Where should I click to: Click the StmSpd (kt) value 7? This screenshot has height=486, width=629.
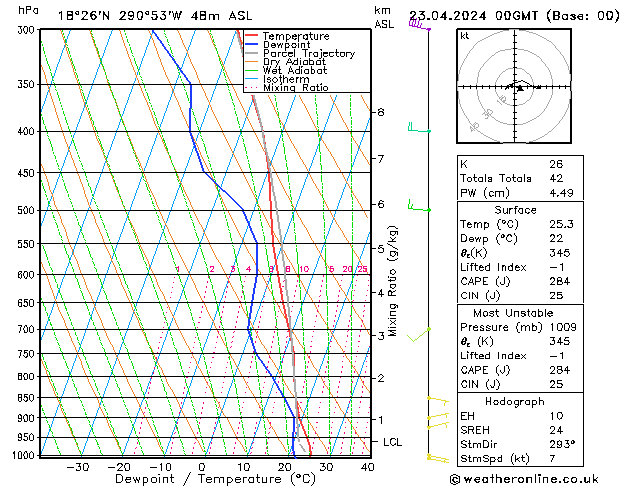point(552,458)
